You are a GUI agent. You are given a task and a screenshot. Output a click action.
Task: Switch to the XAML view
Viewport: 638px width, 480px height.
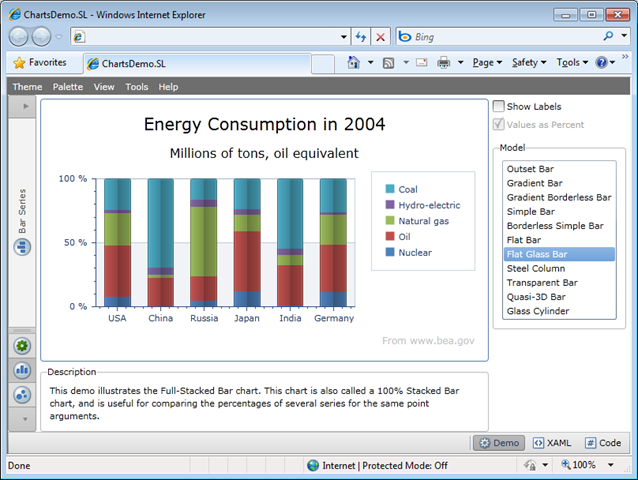pyautogui.click(x=552, y=443)
